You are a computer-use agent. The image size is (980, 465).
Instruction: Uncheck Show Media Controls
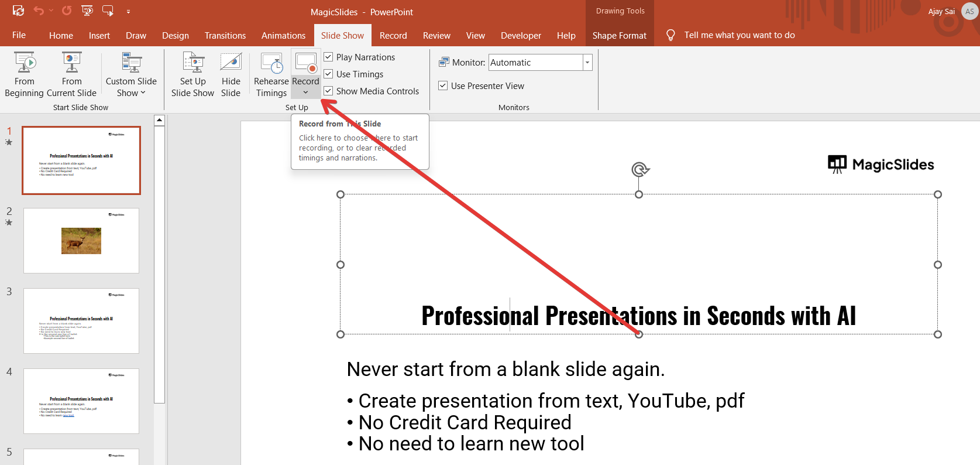tap(329, 91)
